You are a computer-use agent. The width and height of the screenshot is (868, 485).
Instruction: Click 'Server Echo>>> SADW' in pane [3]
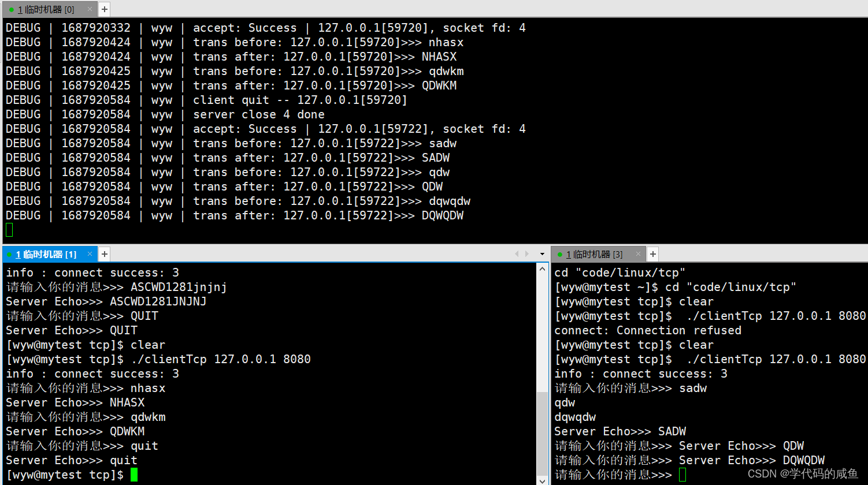(x=620, y=431)
